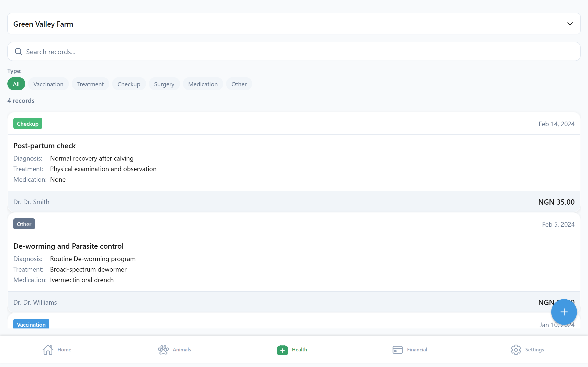Open the Green Valley Farm selector
Screen dimensions: 588x367
pos(294,24)
